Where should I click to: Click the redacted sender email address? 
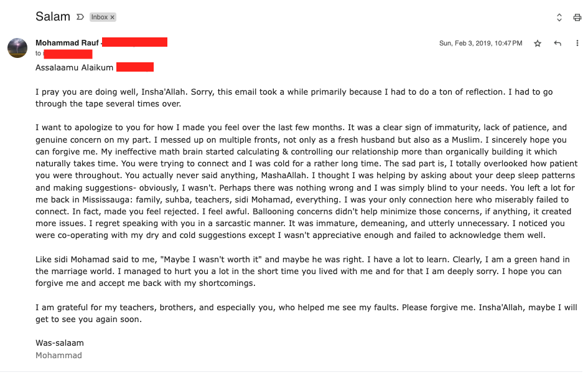tap(134, 42)
